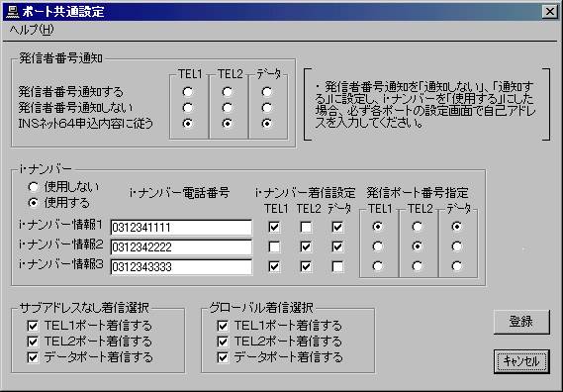Click the 登録 button
The width and height of the screenshot is (563, 392).
(521, 322)
